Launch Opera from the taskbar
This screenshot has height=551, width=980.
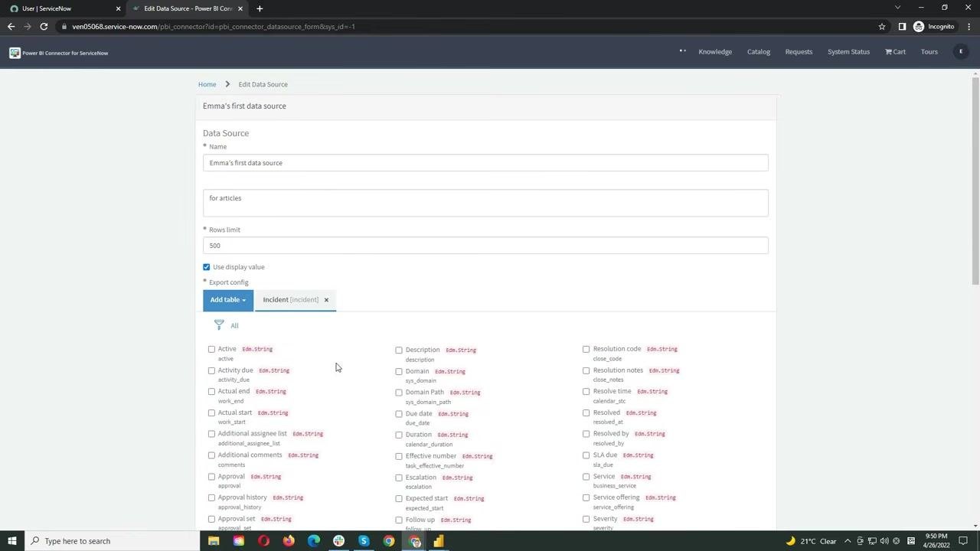[263, 541]
